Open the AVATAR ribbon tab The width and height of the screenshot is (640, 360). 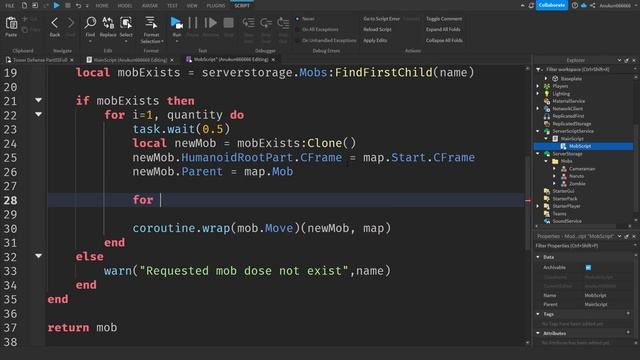150,6
